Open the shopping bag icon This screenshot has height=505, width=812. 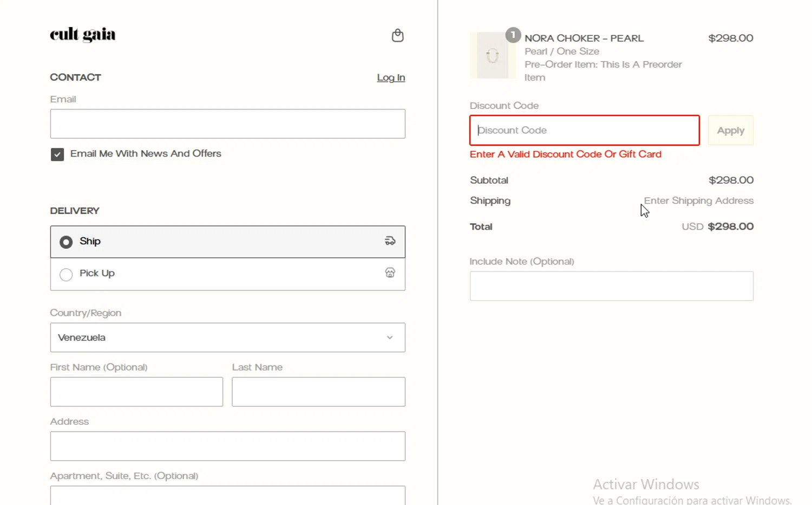coord(397,35)
